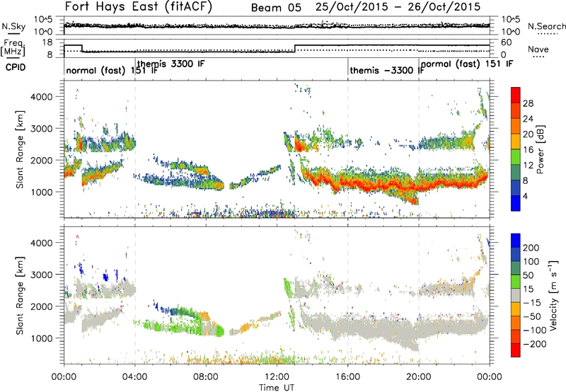
Task: Click the '-50' tick on the Velocity scale
Action: click(532, 316)
